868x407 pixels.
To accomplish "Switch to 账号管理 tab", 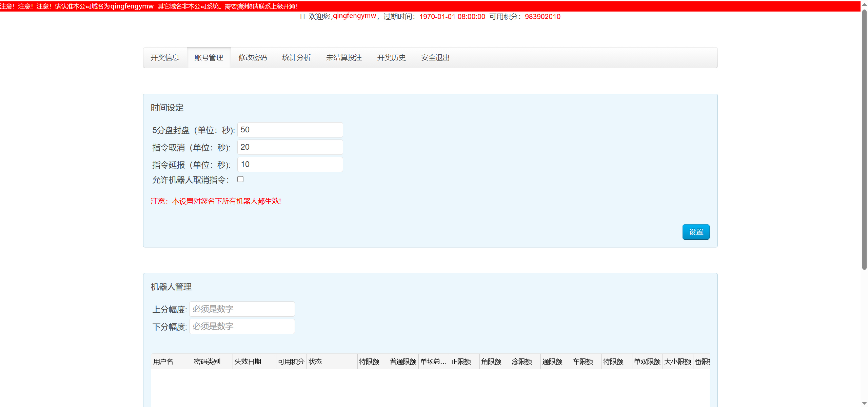I will tap(209, 58).
